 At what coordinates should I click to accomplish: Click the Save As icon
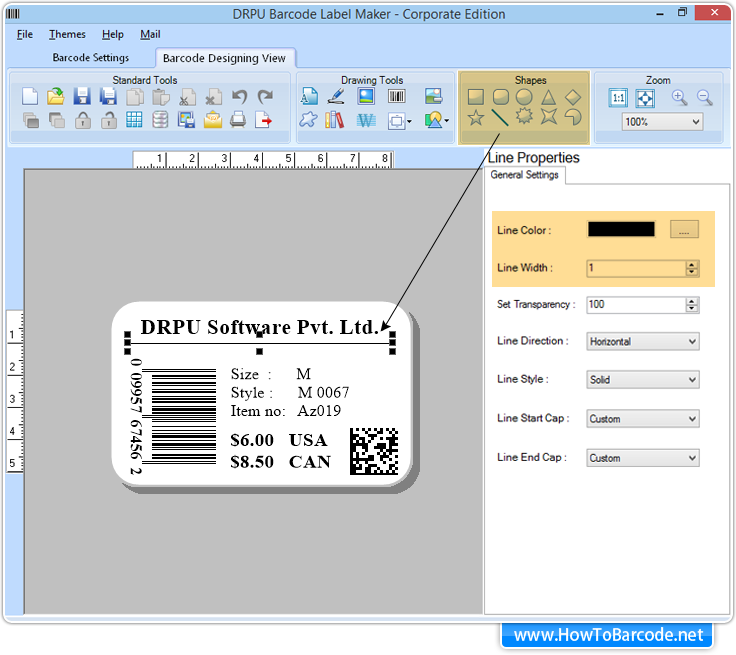[x=108, y=97]
